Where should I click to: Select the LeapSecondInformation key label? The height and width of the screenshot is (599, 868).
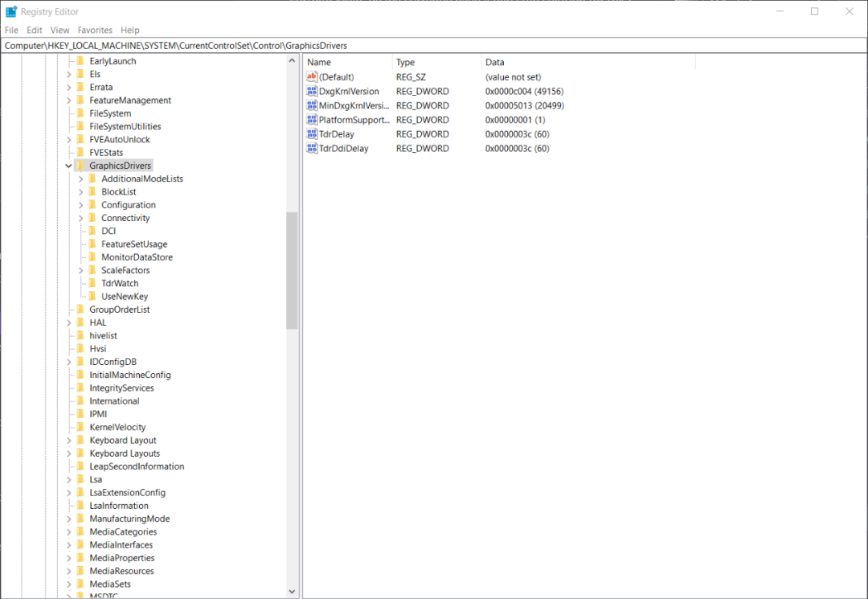[137, 466]
